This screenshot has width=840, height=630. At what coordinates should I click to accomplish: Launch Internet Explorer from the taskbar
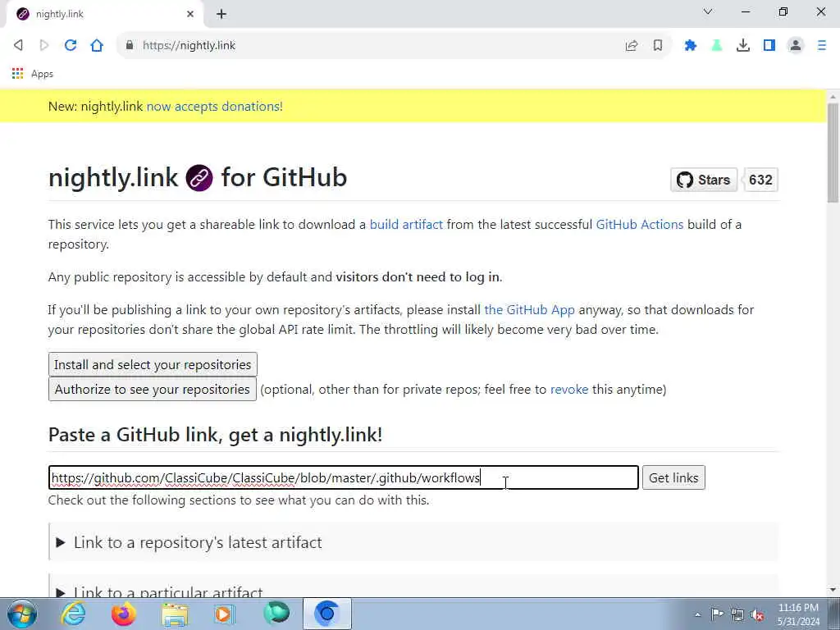click(x=73, y=614)
